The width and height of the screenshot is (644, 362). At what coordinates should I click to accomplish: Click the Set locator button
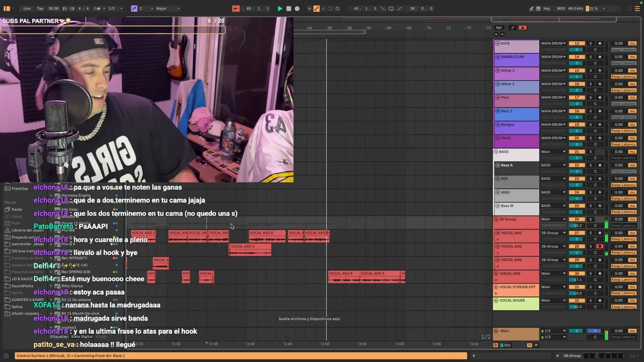[x=499, y=28]
